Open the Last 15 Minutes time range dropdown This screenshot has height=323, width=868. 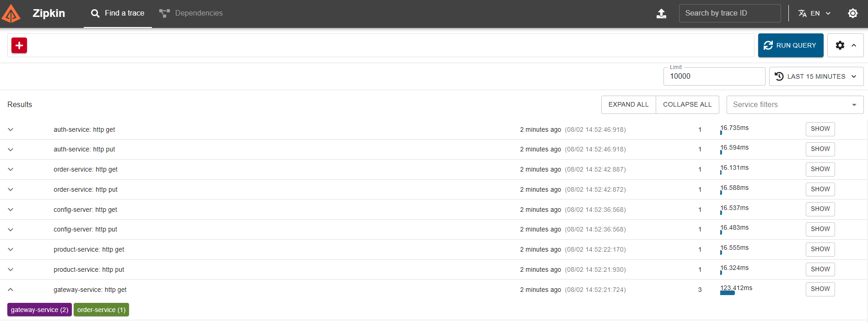point(816,76)
